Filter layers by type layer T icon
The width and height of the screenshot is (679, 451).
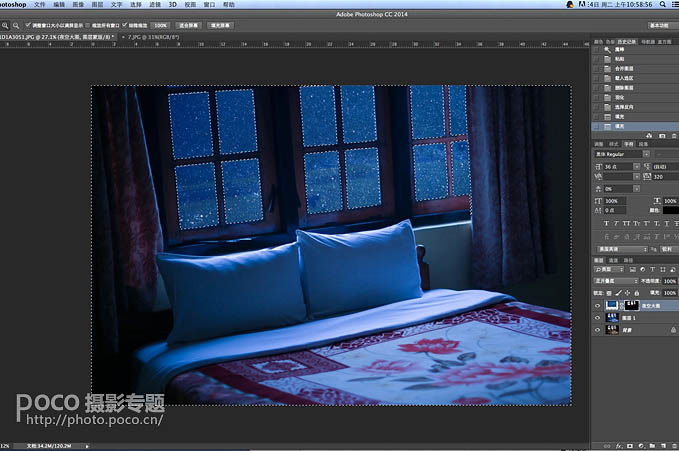[x=653, y=269]
